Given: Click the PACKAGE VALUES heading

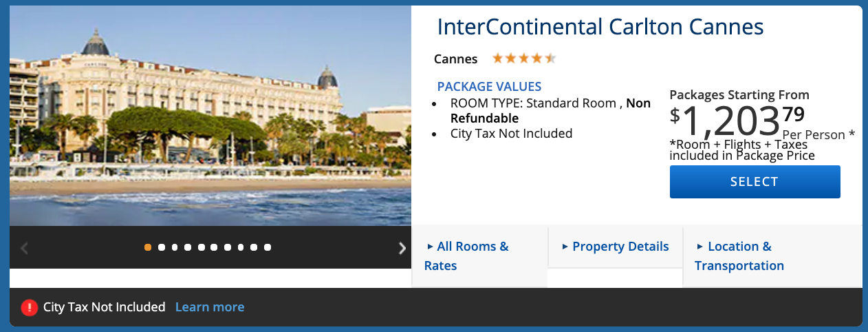Looking at the screenshot, I should (x=489, y=87).
